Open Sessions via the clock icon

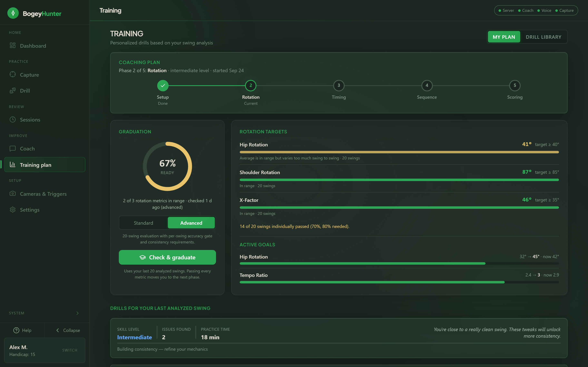pyautogui.click(x=13, y=119)
